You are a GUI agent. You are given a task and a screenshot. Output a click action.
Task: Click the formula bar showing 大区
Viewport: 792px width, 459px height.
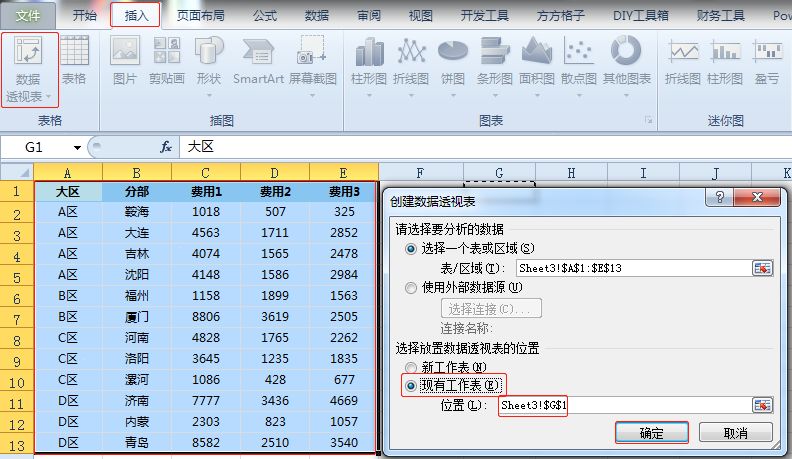[486, 147]
